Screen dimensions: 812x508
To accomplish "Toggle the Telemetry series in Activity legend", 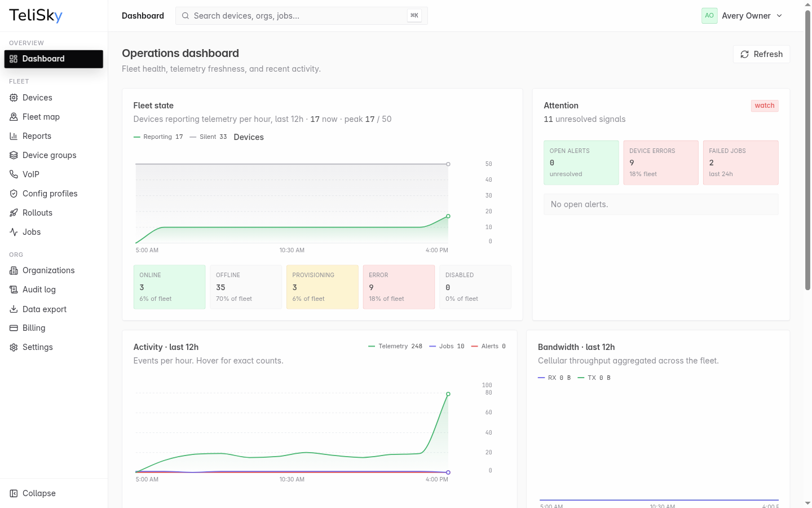I will click(x=395, y=346).
